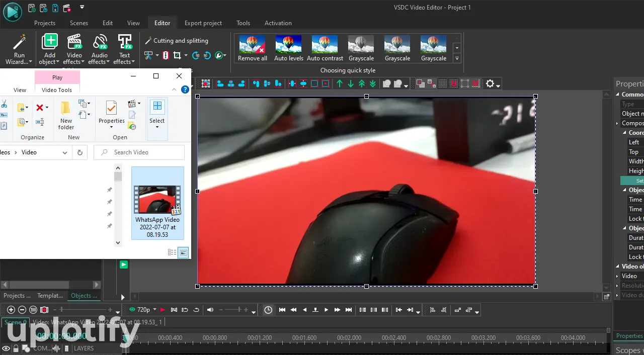Apply the Remove all quick style
The image size is (644, 355).
(x=253, y=48)
